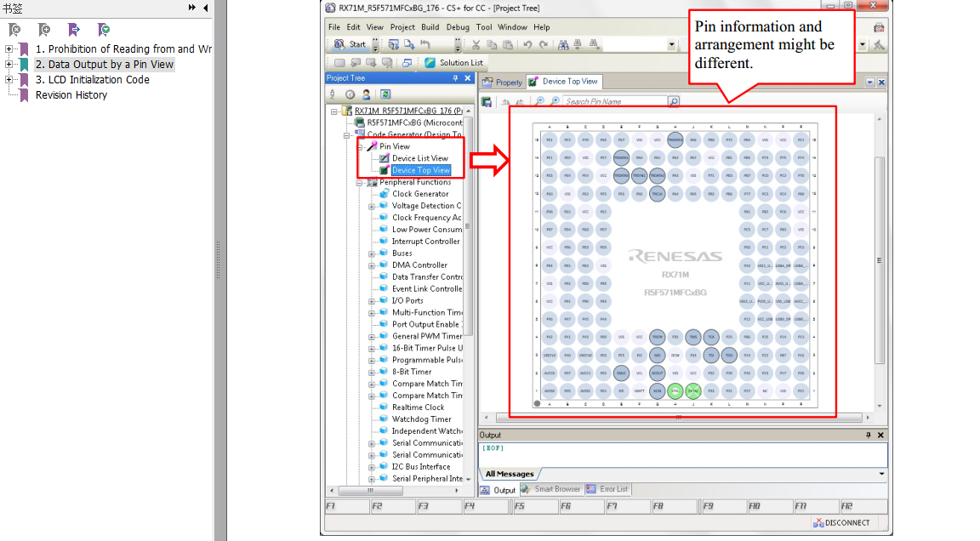Click the zoom in magnifier icon
The width and height of the screenshot is (980, 541).
pos(555,101)
